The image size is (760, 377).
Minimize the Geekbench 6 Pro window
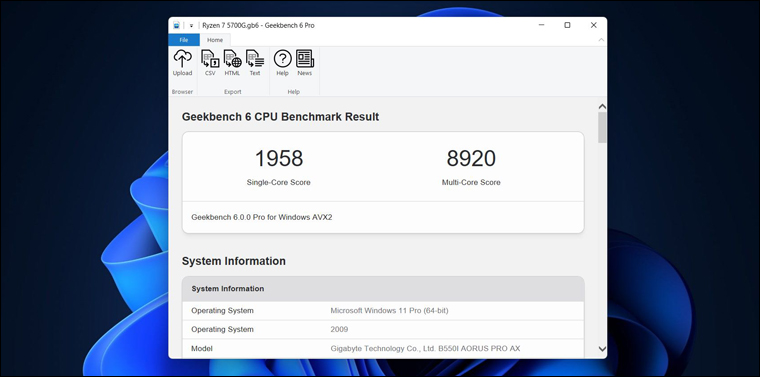click(541, 25)
